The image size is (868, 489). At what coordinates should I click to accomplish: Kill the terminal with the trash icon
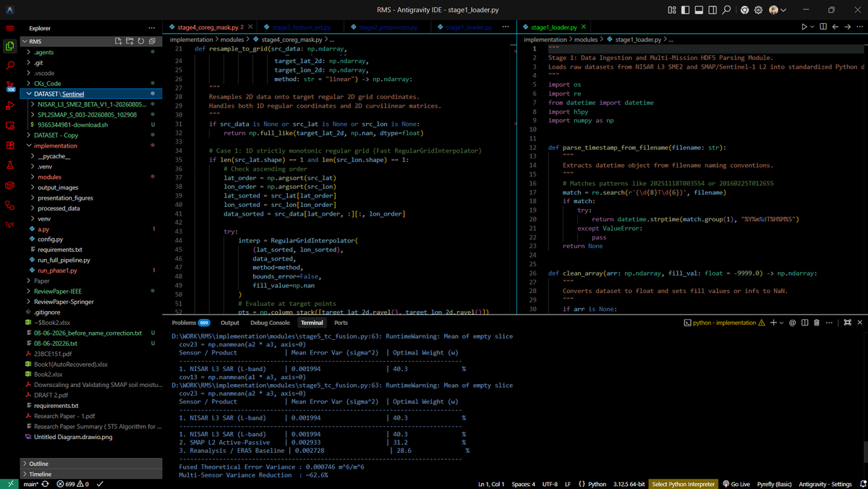817,323
